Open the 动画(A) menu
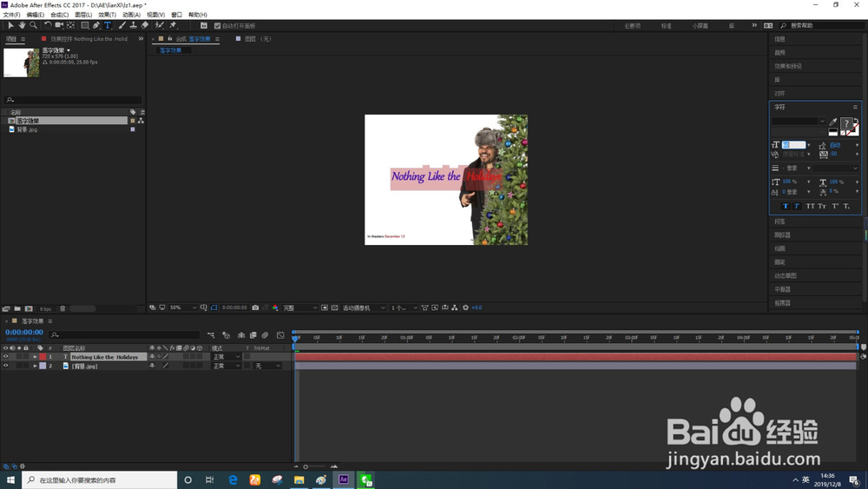The image size is (868, 489). click(131, 15)
